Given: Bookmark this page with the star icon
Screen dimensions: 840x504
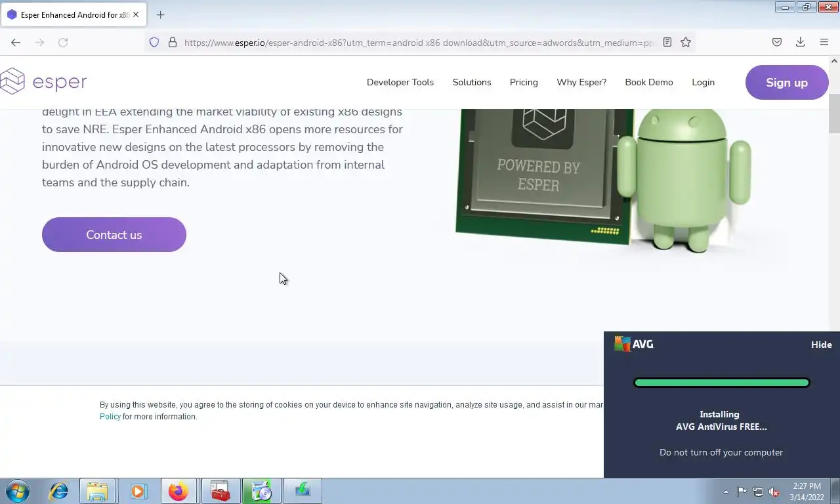Looking at the screenshot, I should coord(686,42).
